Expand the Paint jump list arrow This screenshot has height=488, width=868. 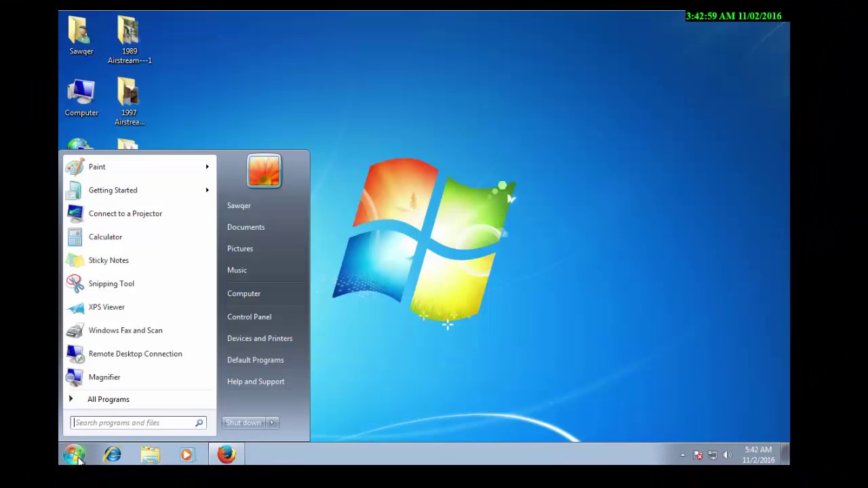(x=207, y=167)
